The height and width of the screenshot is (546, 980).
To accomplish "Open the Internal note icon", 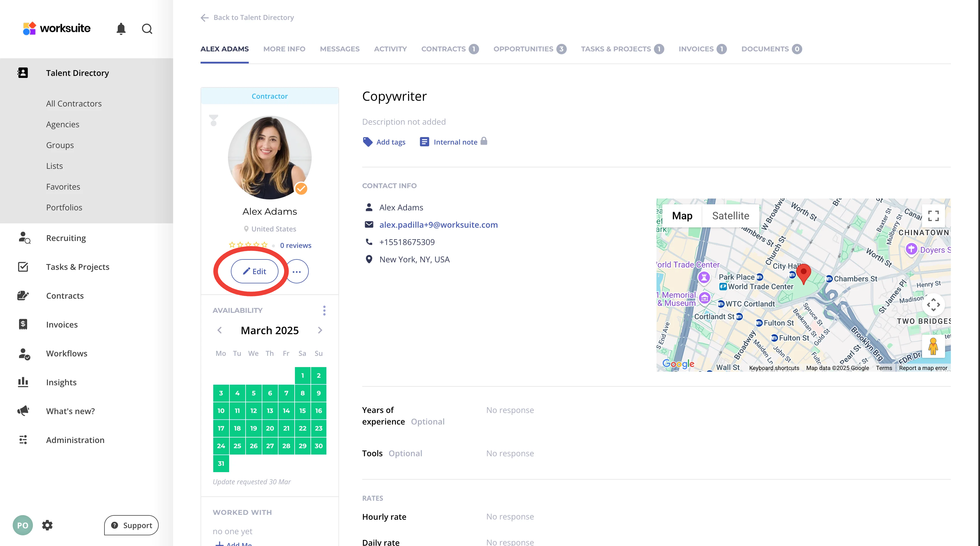I will (x=424, y=142).
